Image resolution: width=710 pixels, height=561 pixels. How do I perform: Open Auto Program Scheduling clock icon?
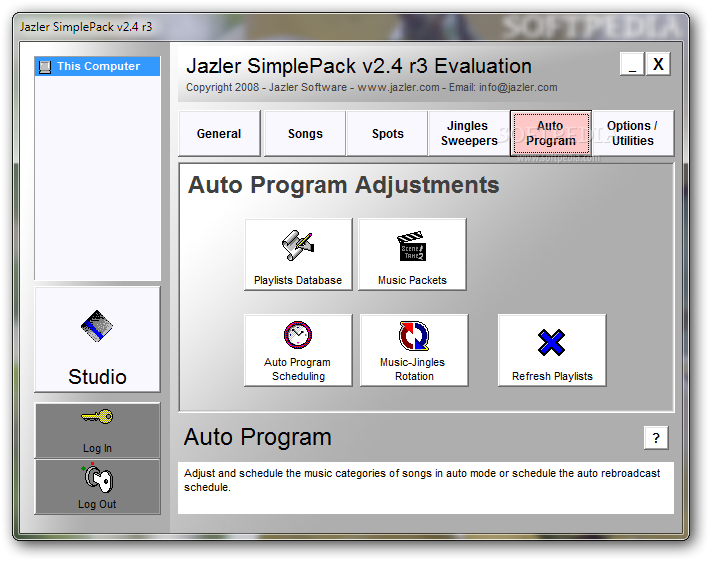297,335
